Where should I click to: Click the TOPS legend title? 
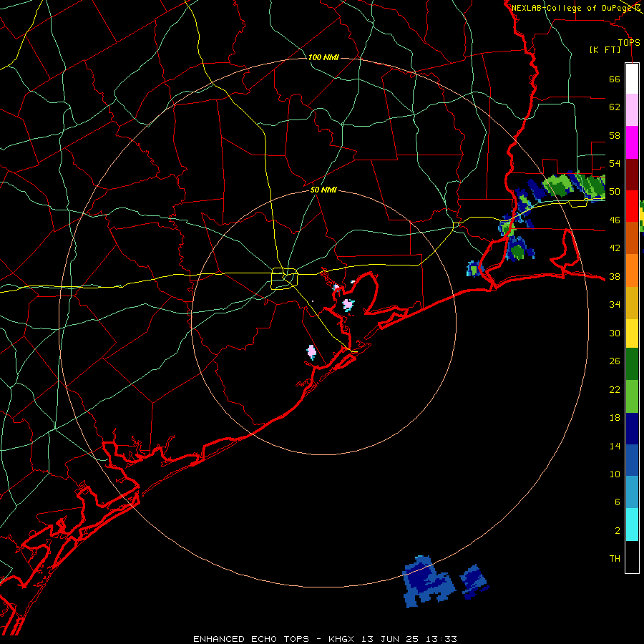pos(629,43)
